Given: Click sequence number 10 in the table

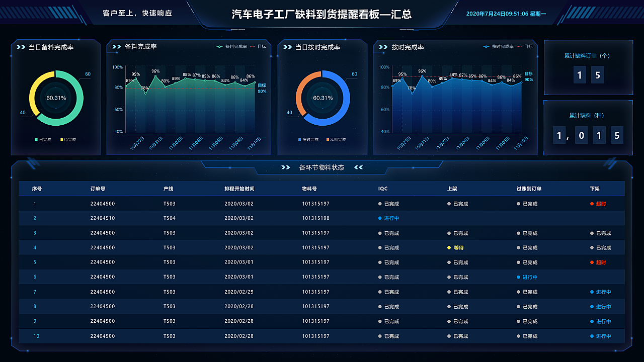Looking at the screenshot, I should [x=36, y=336].
